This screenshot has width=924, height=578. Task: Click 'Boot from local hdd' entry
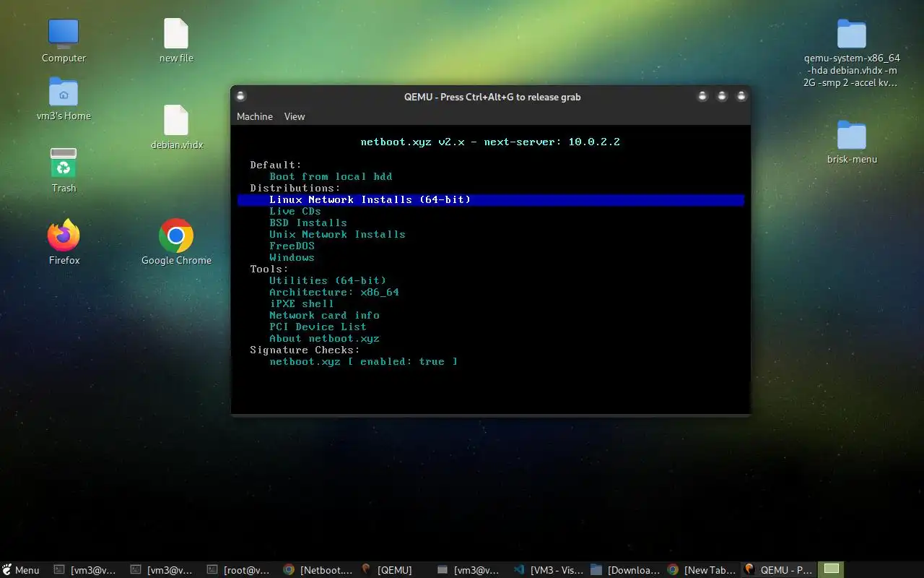tap(331, 176)
